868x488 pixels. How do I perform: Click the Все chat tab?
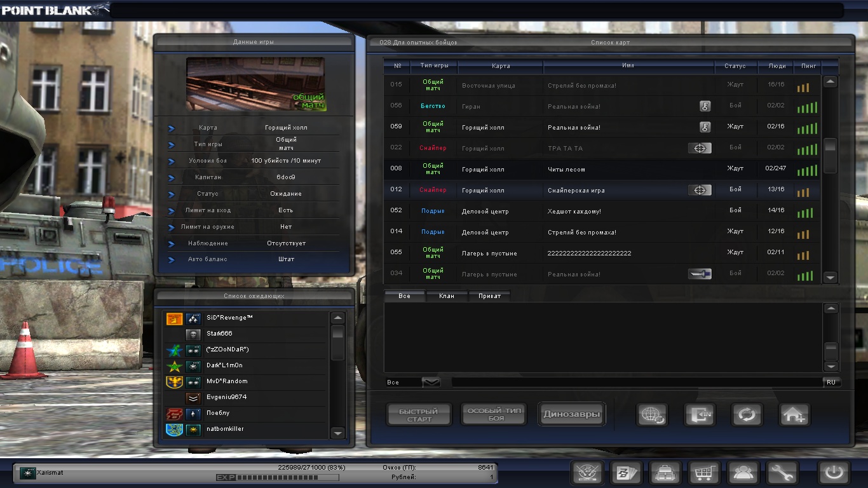click(405, 296)
